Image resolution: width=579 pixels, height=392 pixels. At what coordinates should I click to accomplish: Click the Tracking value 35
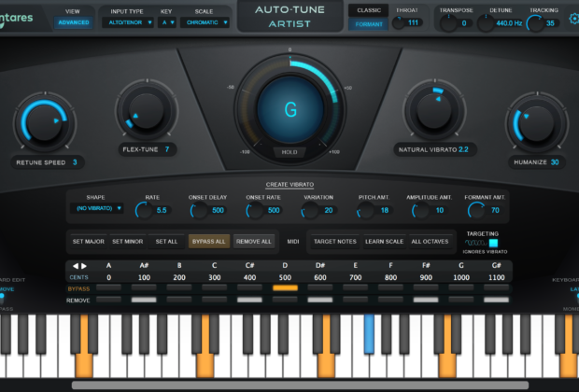[550, 23]
